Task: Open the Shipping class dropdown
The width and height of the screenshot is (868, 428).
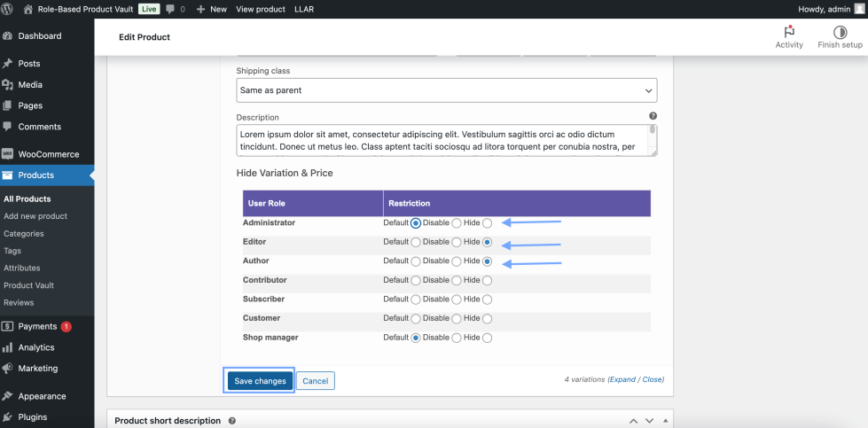Action: [x=446, y=90]
